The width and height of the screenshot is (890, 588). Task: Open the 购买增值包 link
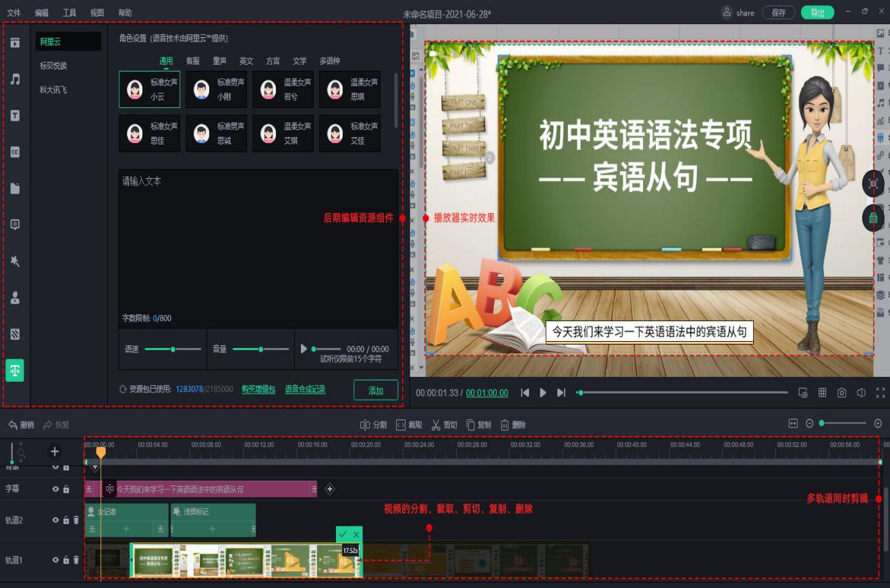click(x=258, y=389)
